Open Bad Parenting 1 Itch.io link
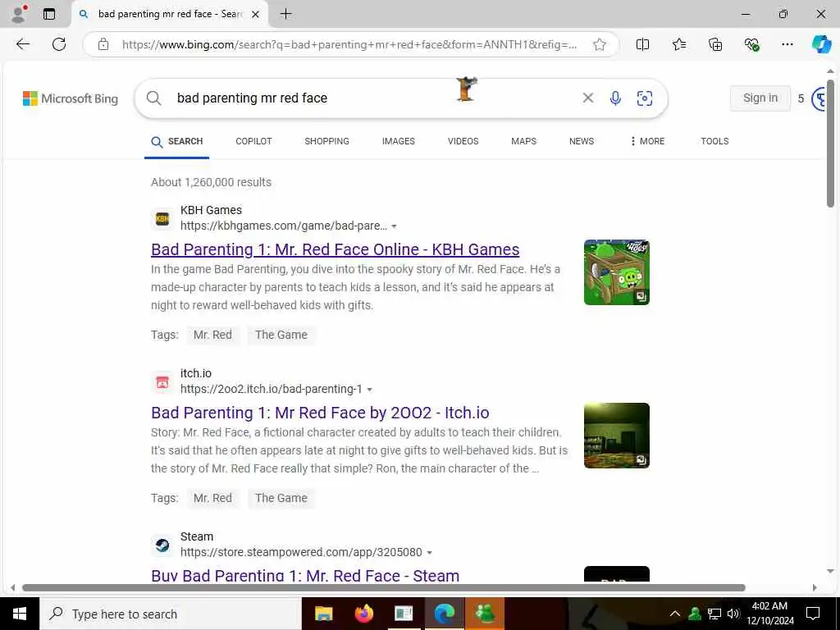840x630 pixels. [321, 413]
